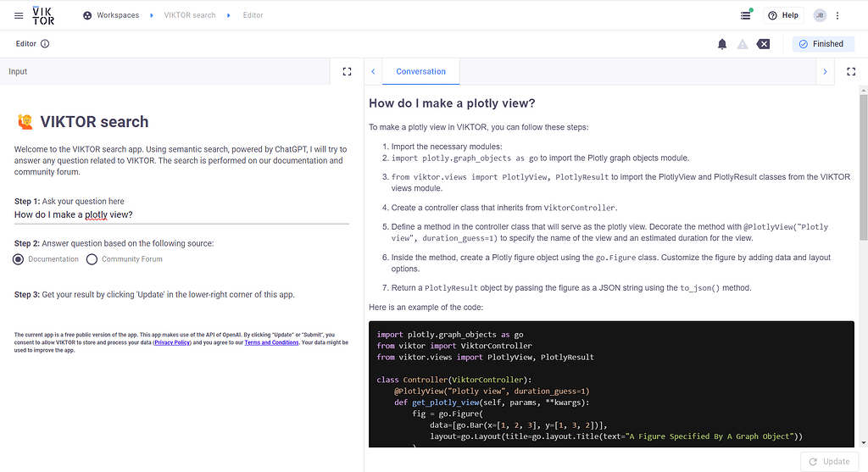Click the Python code example block

611,384
